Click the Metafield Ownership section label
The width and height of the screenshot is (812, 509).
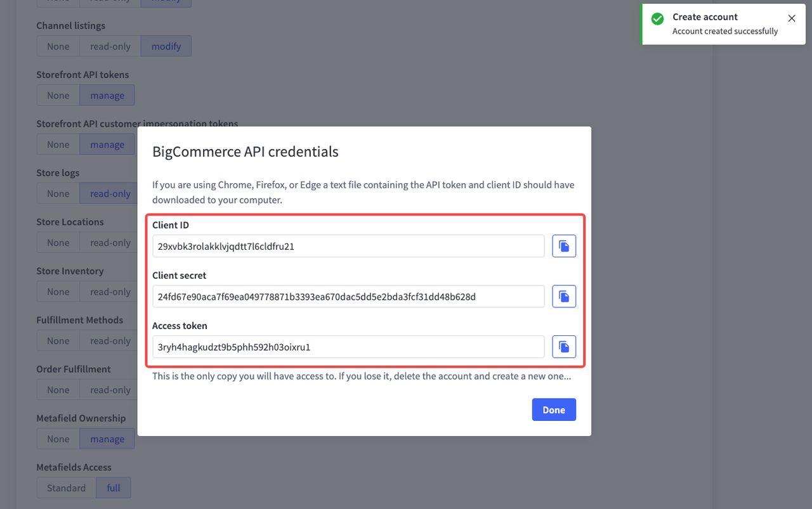pyautogui.click(x=81, y=418)
